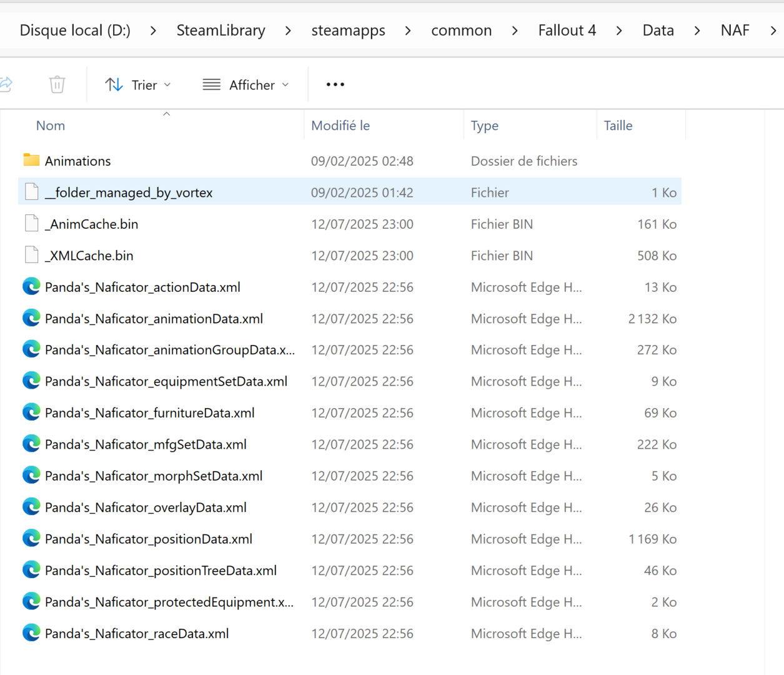Select file name Panda's_Naficator_positionTreeData.xml
Screen dimensions: 784x675
click(161, 571)
